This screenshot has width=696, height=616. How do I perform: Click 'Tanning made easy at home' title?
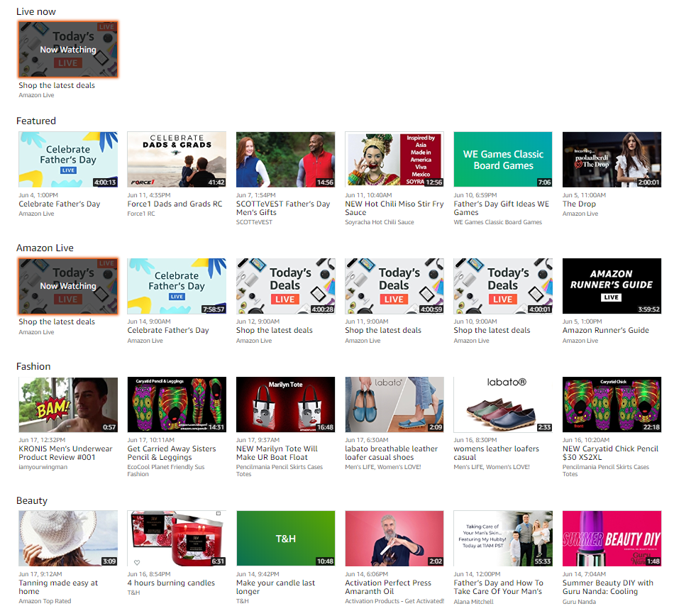58,587
